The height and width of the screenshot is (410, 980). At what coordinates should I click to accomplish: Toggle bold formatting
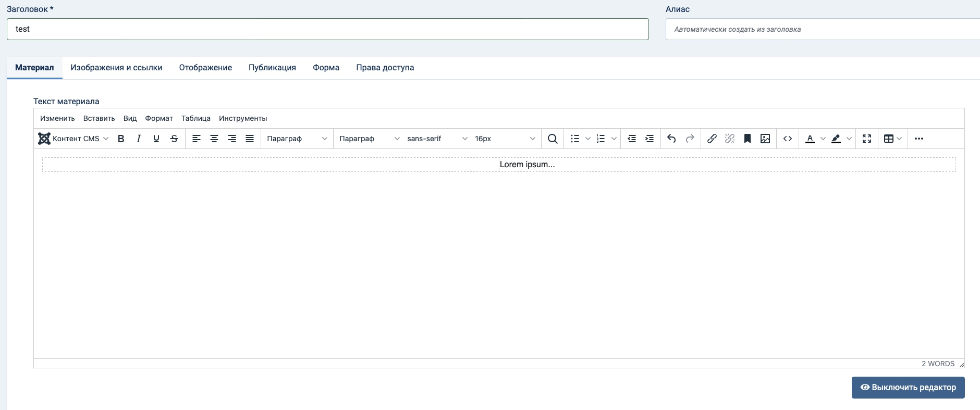point(121,139)
